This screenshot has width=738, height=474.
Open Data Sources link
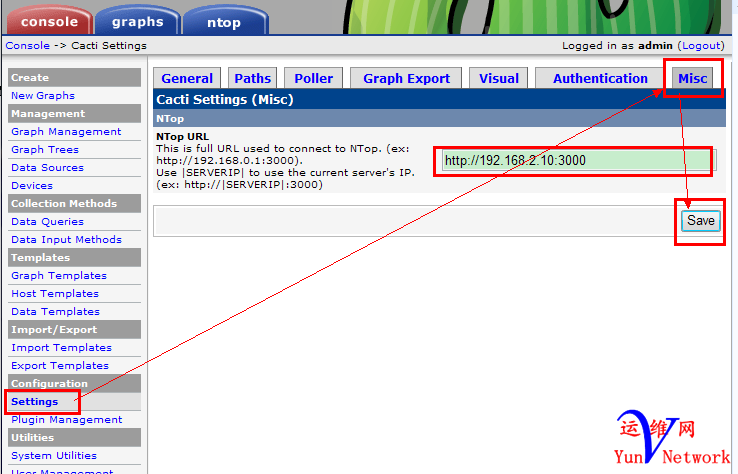pos(47,168)
